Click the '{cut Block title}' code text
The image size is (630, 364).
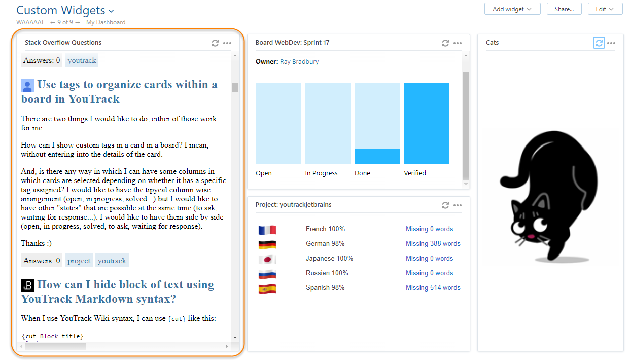coord(52,336)
